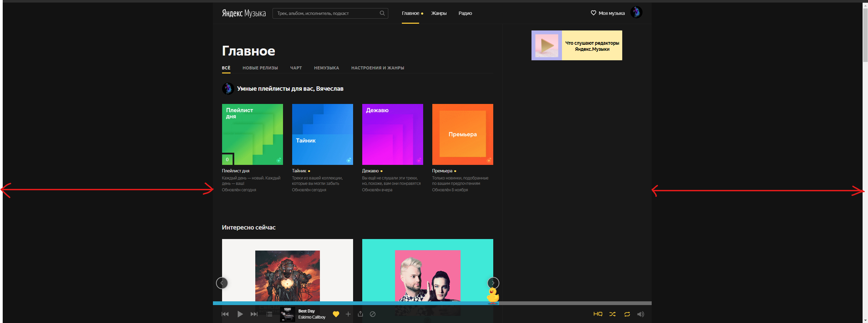Seek in the track progress bar
The image size is (868, 323).
pyautogui.click(x=432, y=303)
